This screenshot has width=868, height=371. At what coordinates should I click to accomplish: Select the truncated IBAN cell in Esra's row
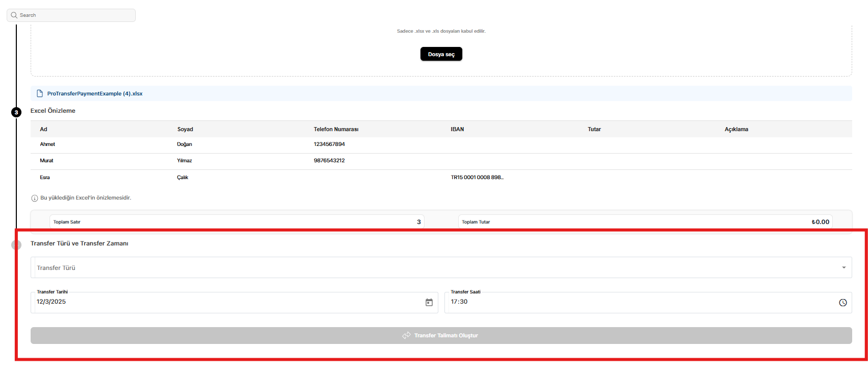pos(477,178)
